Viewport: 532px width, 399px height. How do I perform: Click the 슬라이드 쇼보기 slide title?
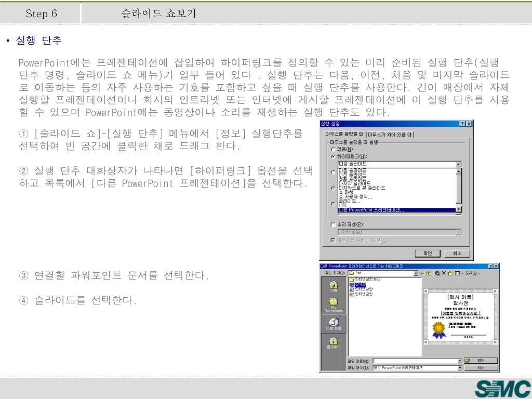(x=158, y=13)
